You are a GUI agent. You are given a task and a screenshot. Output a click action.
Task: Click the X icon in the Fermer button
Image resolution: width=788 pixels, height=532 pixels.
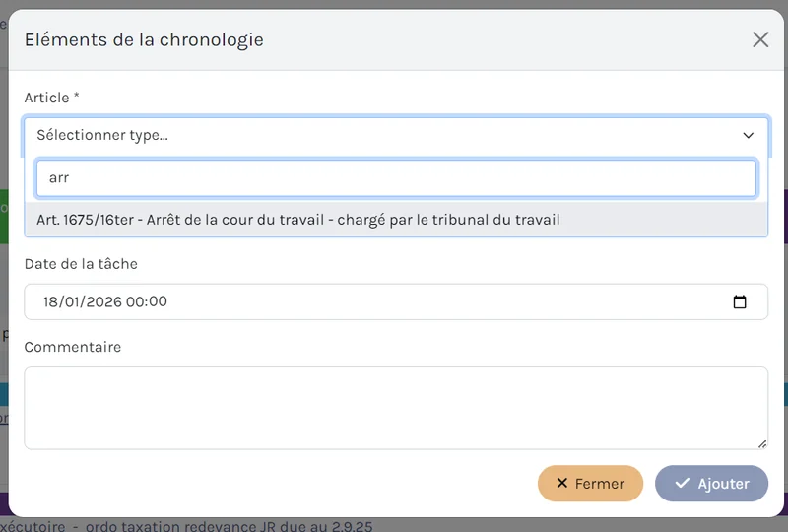tap(562, 484)
